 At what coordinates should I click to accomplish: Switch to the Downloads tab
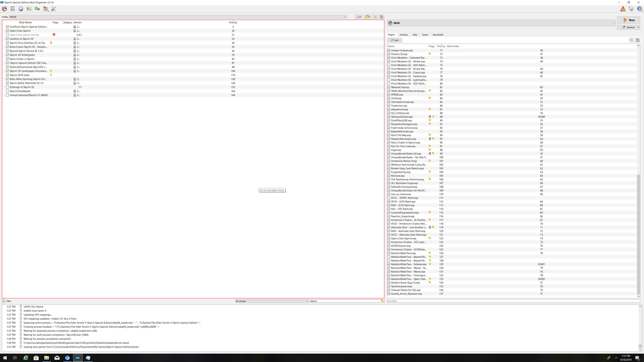[438, 35]
